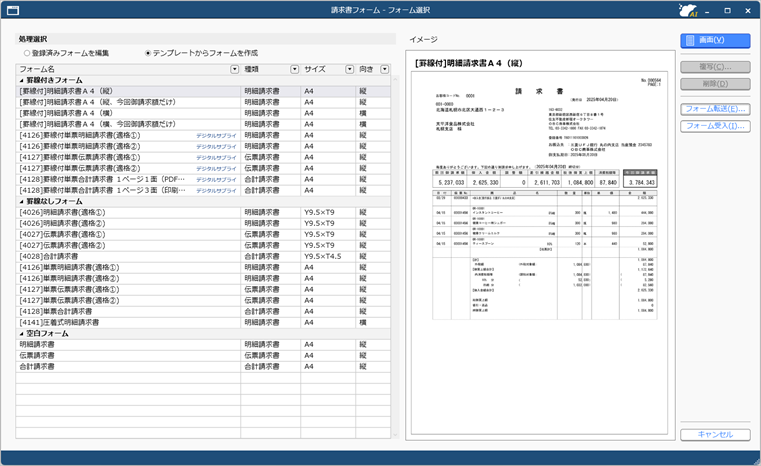Open the フォーム名 column filter dropdown
761x466 pixels.
click(x=234, y=69)
